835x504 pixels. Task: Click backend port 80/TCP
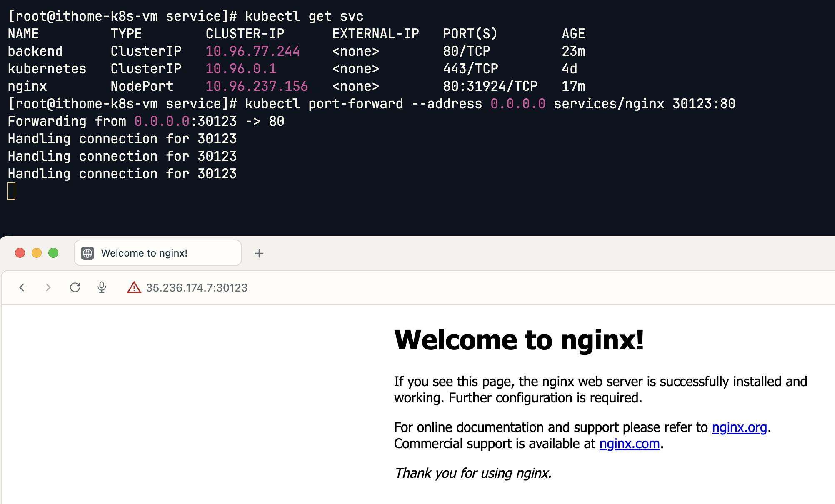tap(467, 51)
